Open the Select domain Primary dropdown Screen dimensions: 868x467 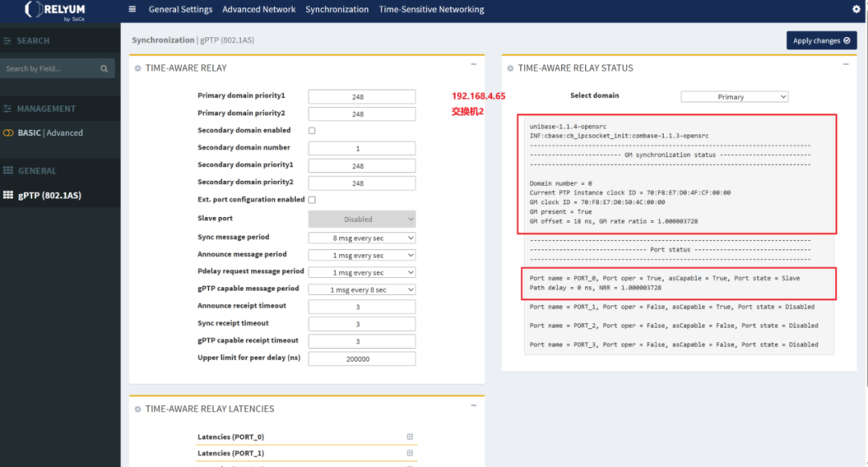pos(735,96)
